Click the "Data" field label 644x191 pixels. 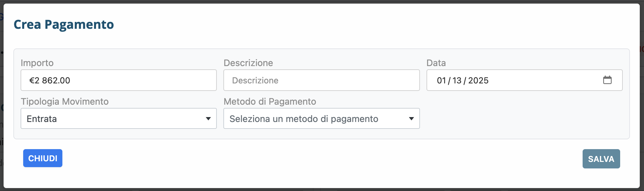436,63
